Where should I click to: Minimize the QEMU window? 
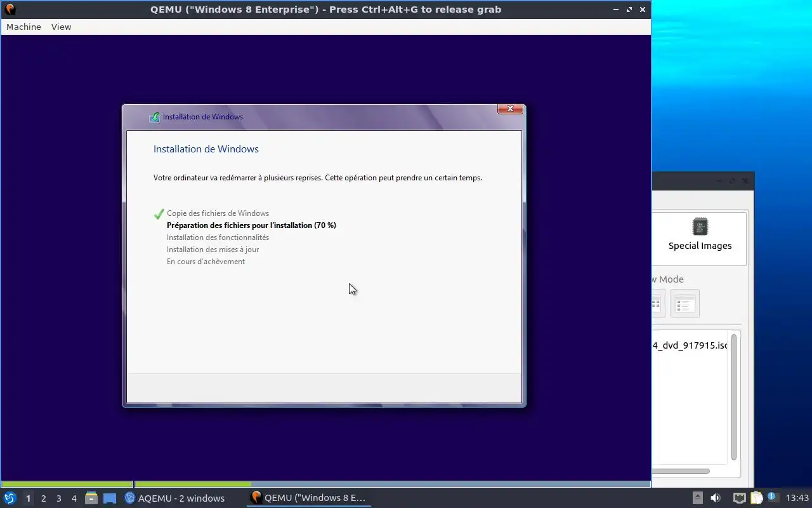point(616,10)
